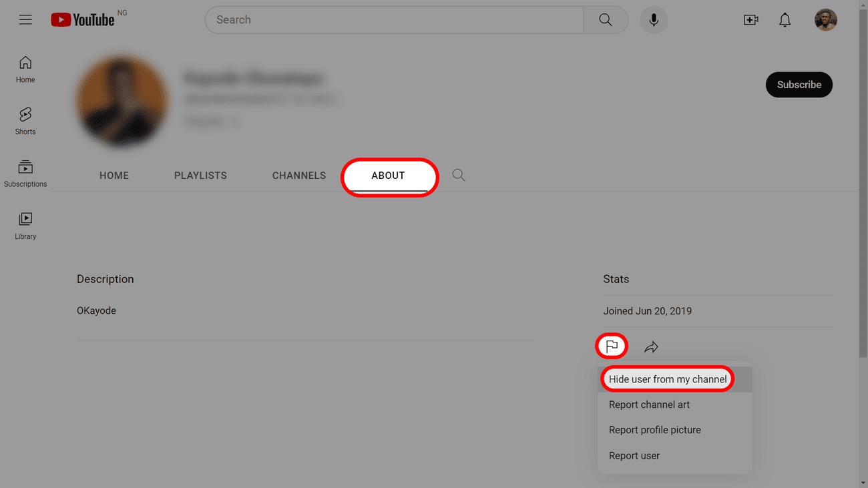868x488 pixels.
Task: Search within channel magnifier icon
Action: pos(459,175)
